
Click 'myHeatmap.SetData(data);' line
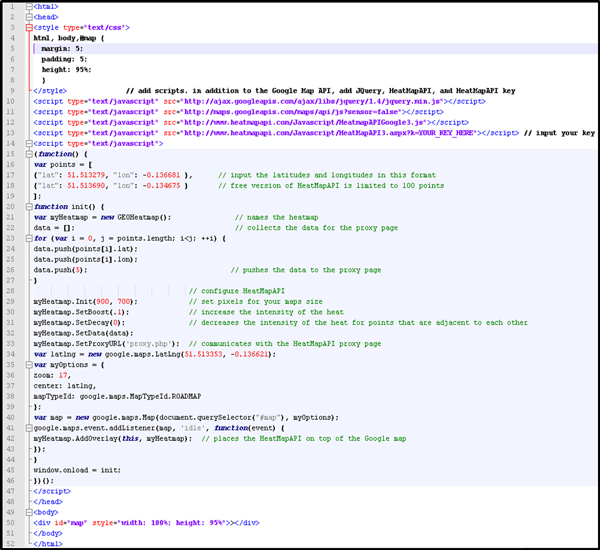(83, 333)
